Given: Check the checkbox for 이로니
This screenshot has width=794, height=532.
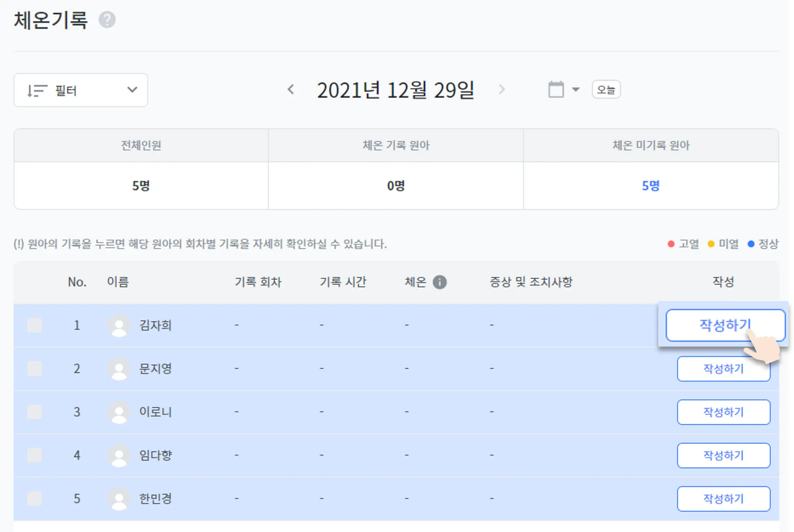Looking at the screenshot, I should (x=35, y=411).
